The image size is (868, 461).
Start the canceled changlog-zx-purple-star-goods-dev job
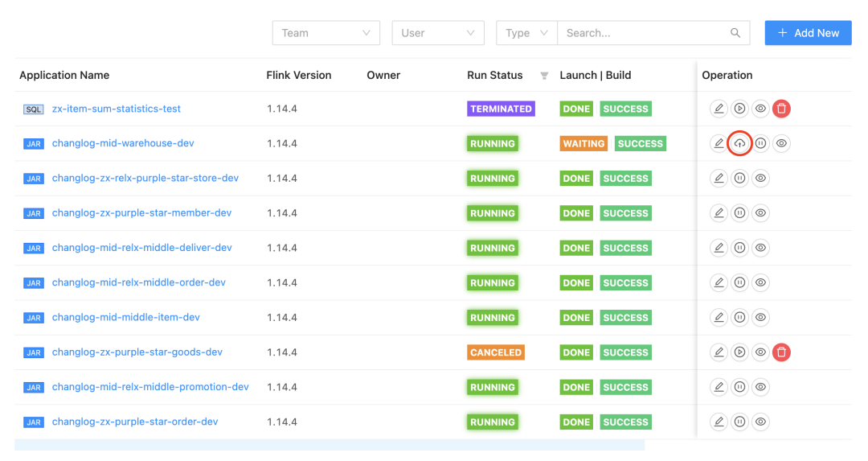tap(739, 352)
